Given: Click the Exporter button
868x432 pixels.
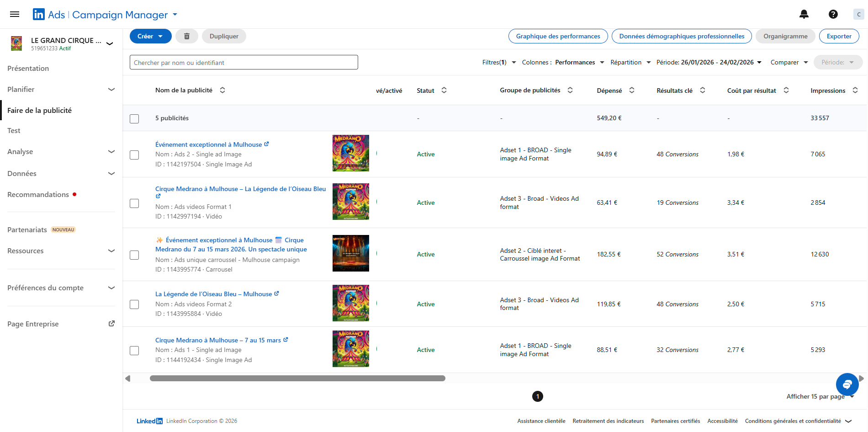Looking at the screenshot, I should coord(839,36).
